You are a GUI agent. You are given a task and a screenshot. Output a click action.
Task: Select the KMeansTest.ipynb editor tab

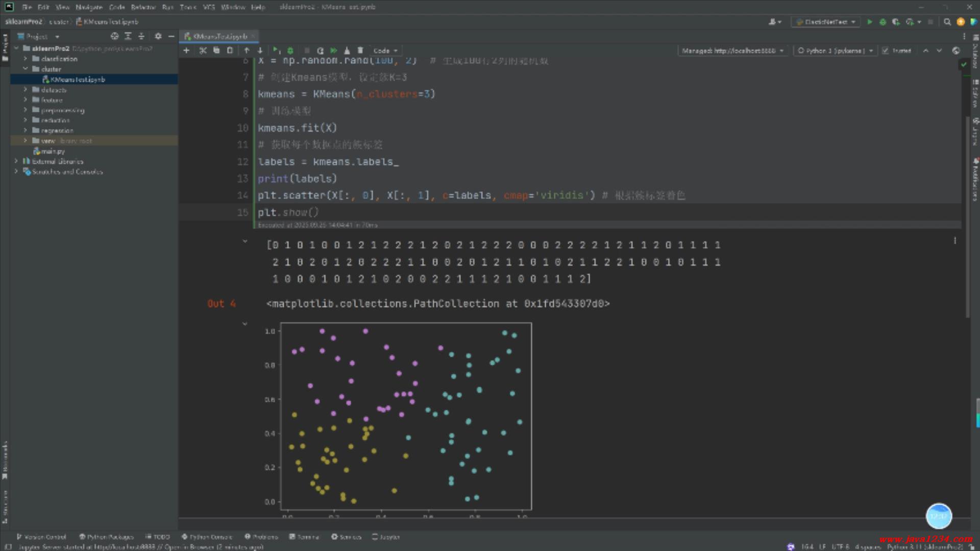point(219,36)
